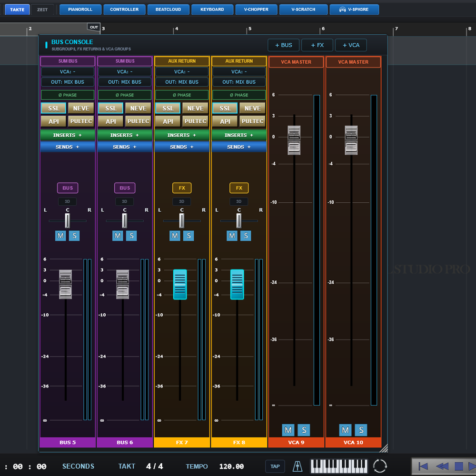Open VCA assignment dropdown on FX 7
This screenshot has width=476, height=476.
pyautogui.click(x=182, y=72)
